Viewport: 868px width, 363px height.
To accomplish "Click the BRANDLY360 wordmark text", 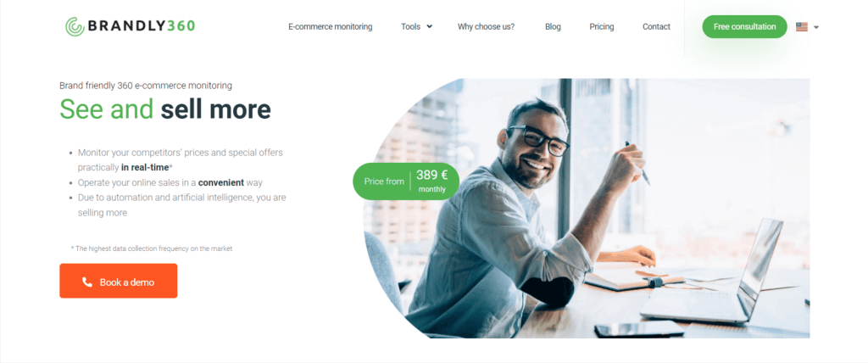I will click(142, 26).
